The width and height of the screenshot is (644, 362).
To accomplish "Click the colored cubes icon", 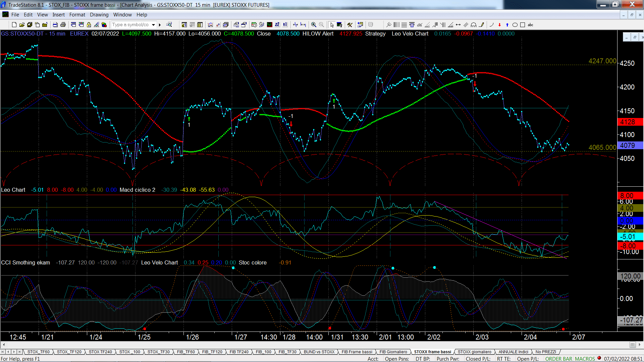I will coord(104,25).
